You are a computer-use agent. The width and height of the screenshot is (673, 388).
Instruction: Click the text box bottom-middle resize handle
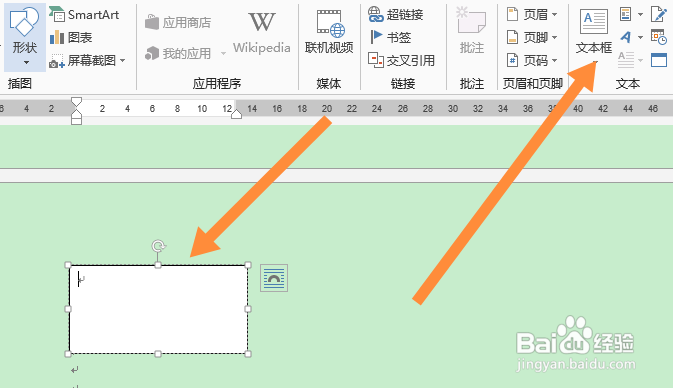(x=158, y=354)
